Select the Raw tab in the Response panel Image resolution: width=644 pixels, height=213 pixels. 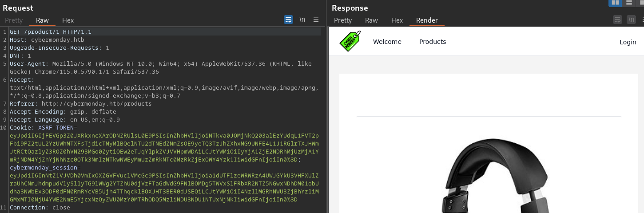(x=371, y=20)
